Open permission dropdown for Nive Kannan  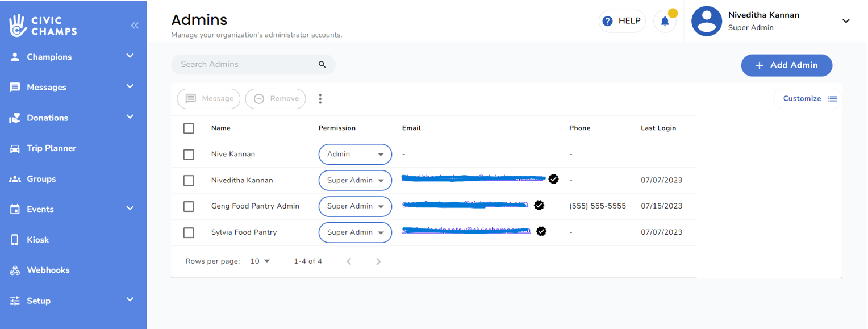tap(355, 155)
